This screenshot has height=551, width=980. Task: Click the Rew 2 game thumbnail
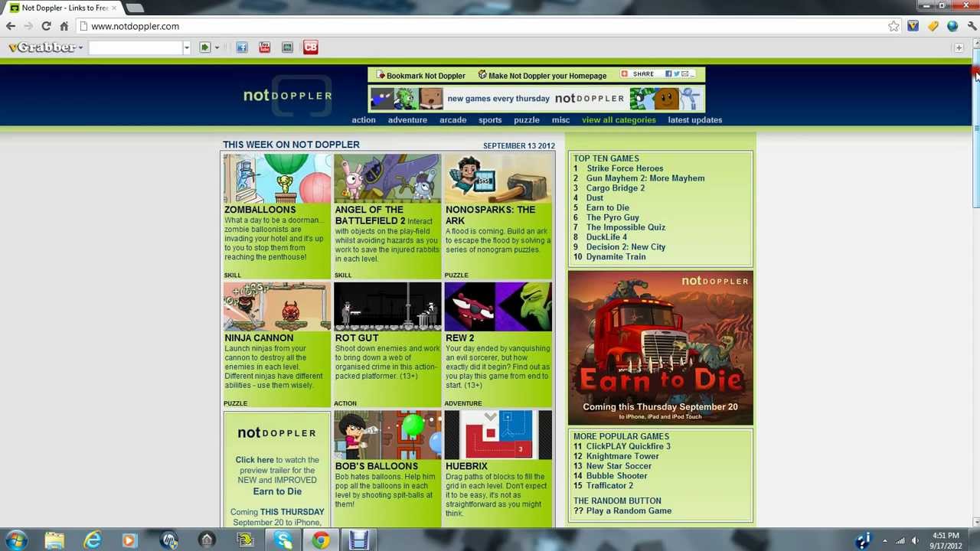[x=498, y=307]
